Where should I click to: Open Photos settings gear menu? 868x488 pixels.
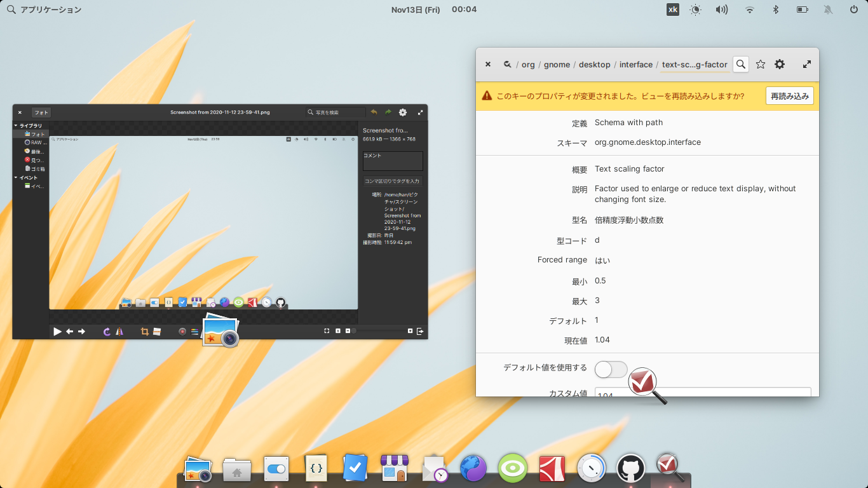click(403, 112)
